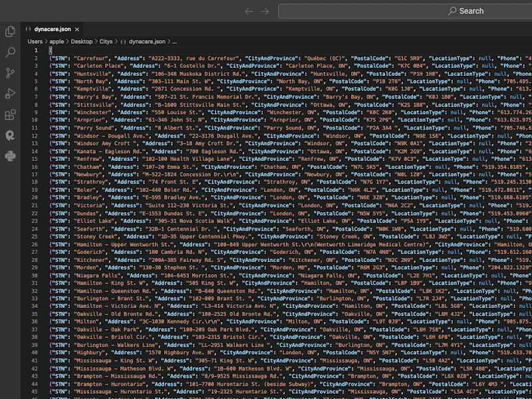This screenshot has width=532, height=399.
Task: Click "Boler" STN value on line 19
Action: pyautogui.click(x=84, y=190)
